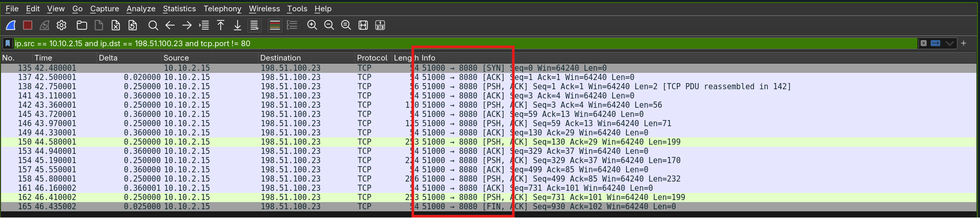Screen dimensions: 980x218
Task: Sort packets by the Destination column header
Action: pyautogui.click(x=307, y=58)
